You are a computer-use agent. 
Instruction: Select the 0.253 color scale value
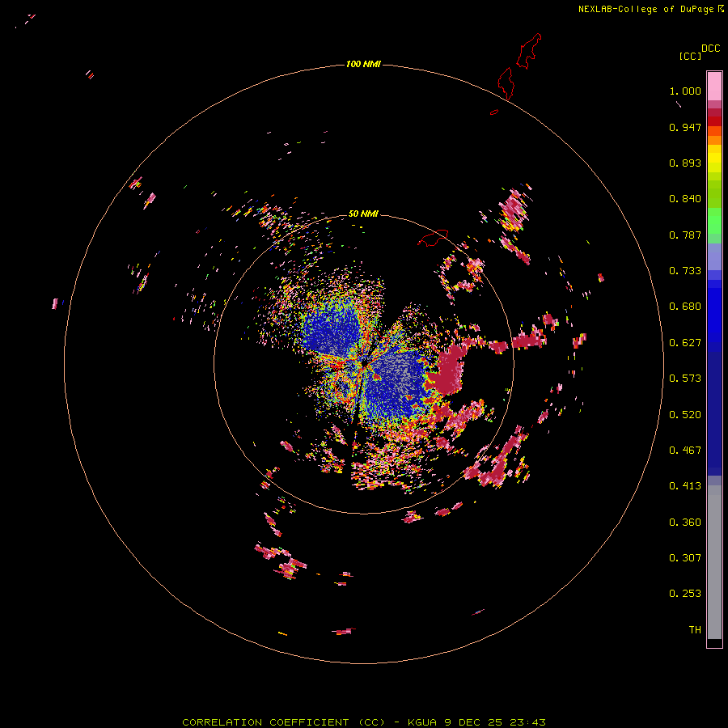tap(685, 594)
